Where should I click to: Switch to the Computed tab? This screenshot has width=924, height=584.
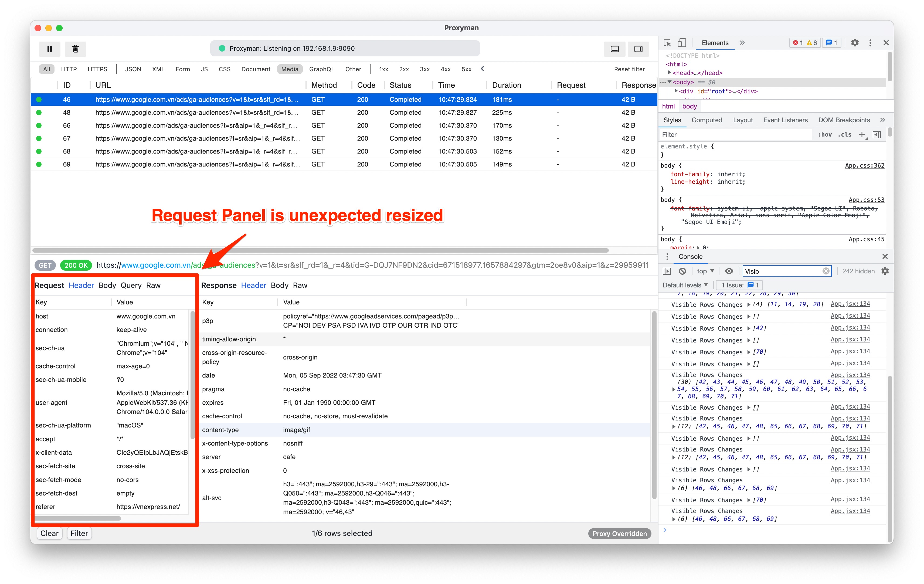point(707,120)
